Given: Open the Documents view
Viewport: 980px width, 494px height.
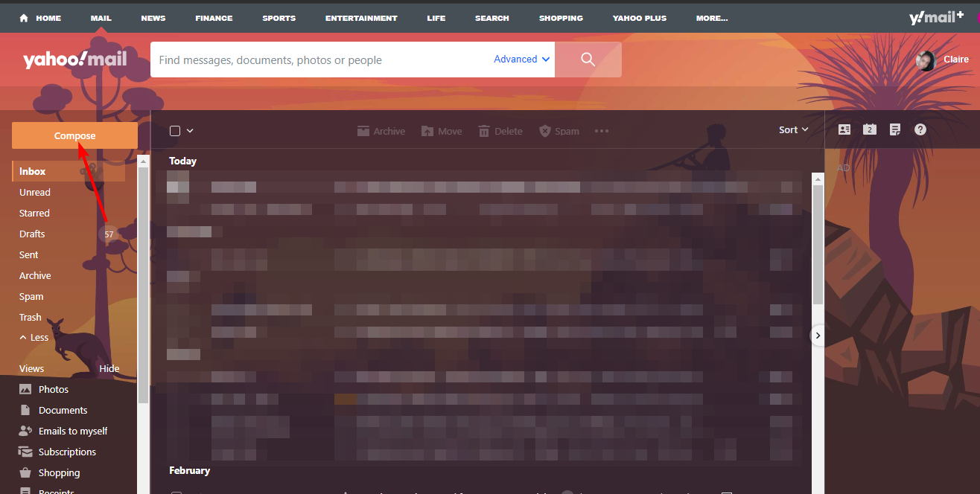Looking at the screenshot, I should point(54,410).
